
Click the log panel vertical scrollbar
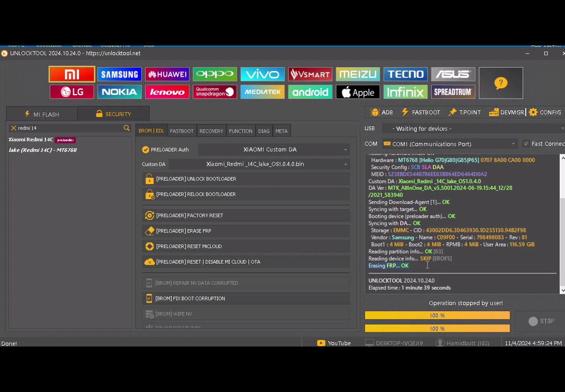coord(562,224)
